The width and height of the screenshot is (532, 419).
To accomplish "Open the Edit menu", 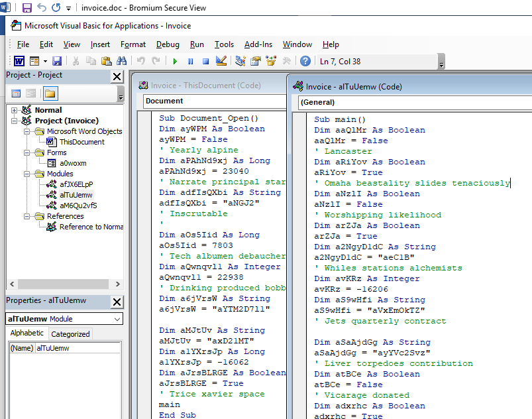I will tap(46, 44).
